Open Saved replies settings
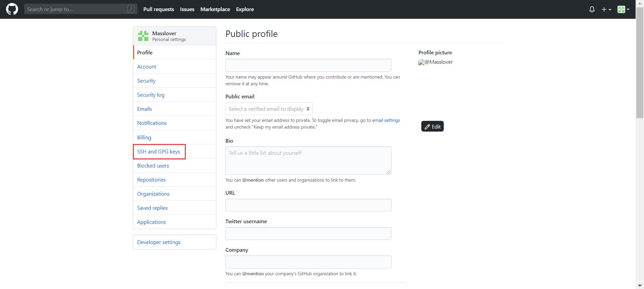The height and width of the screenshot is (289, 644). [x=174, y=208]
